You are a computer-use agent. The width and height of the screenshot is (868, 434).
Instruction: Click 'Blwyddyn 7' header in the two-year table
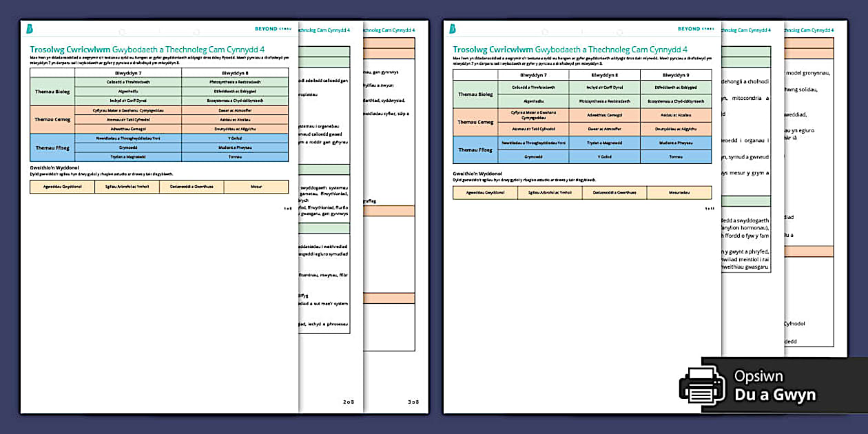click(129, 72)
